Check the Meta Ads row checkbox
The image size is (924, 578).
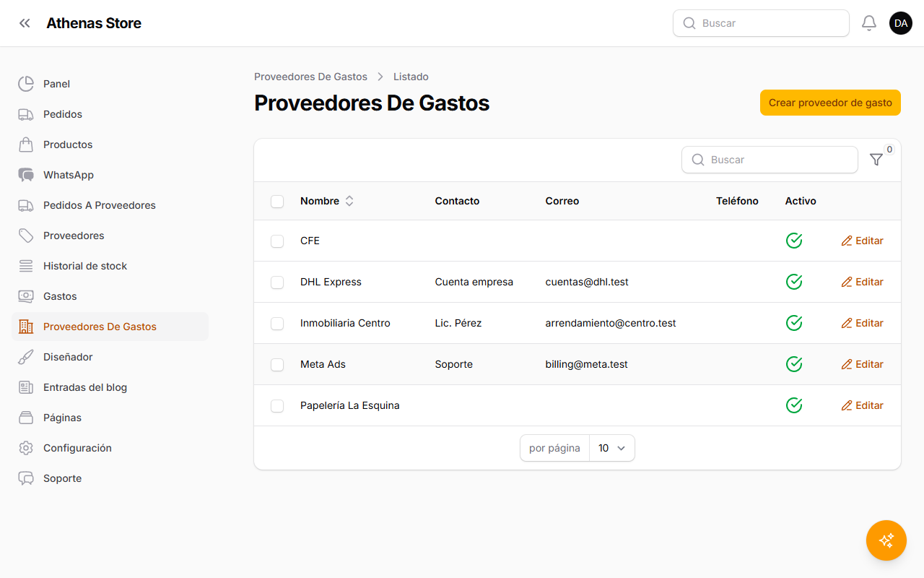pos(277,364)
